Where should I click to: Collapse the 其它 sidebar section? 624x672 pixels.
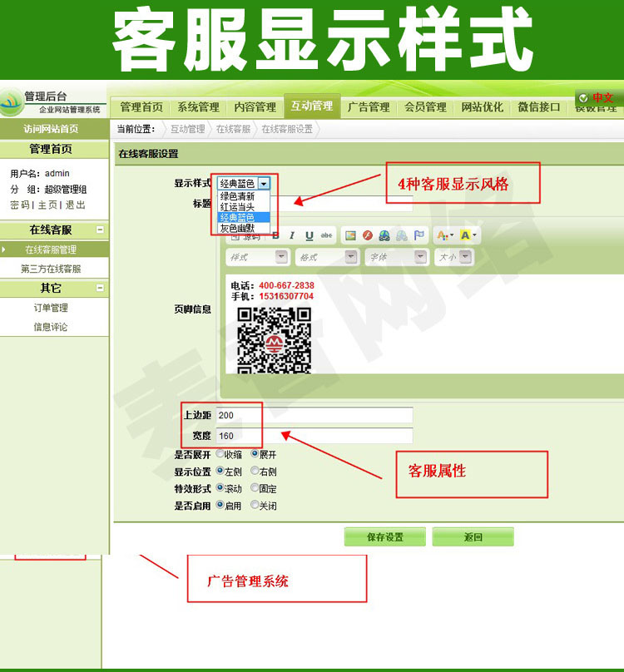pos(100,288)
